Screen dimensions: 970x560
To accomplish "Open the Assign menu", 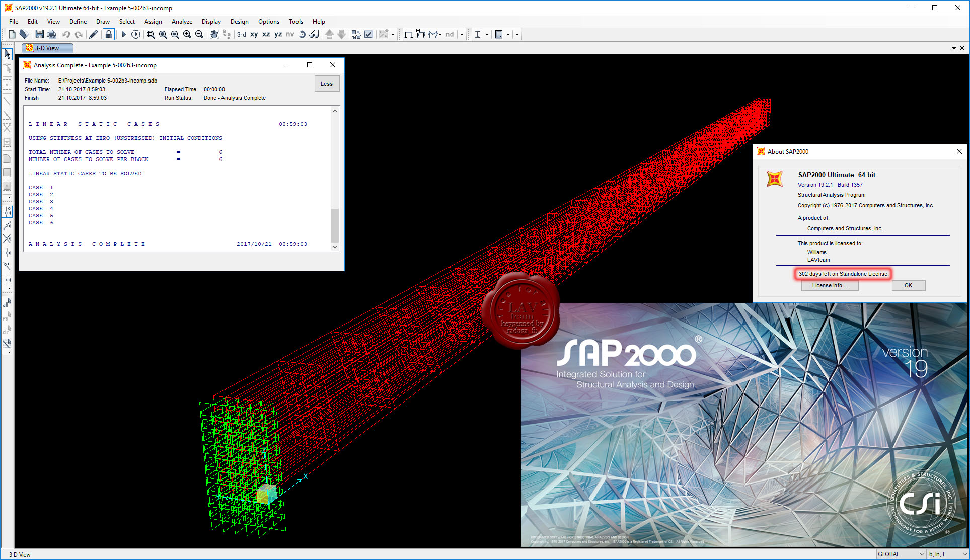I will (x=153, y=21).
